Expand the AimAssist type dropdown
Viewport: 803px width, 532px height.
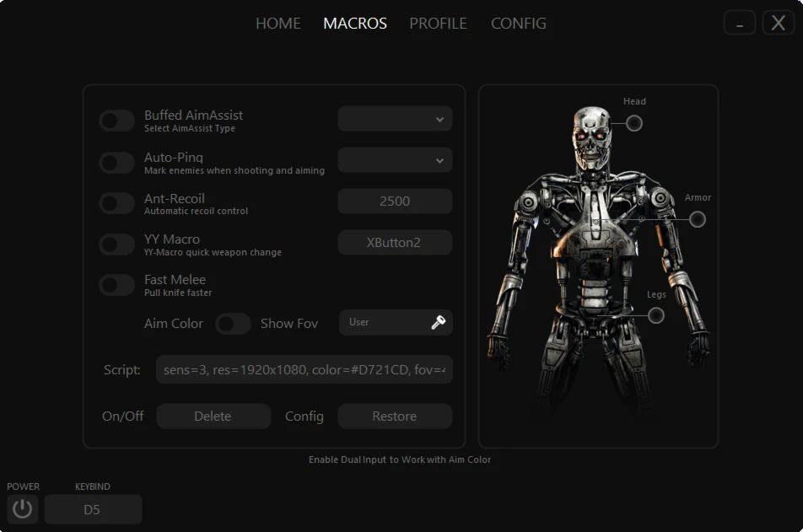[395, 119]
